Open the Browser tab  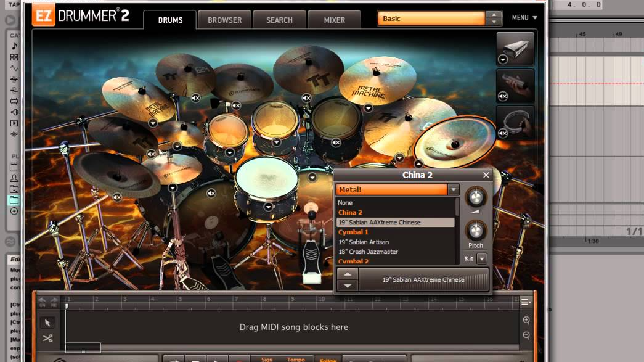(x=224, y=20)
